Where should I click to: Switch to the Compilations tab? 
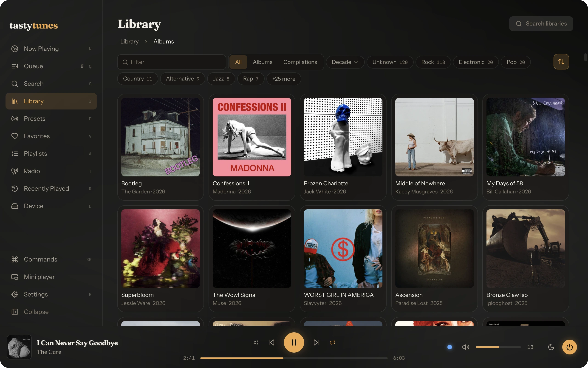tap(300, 62)
